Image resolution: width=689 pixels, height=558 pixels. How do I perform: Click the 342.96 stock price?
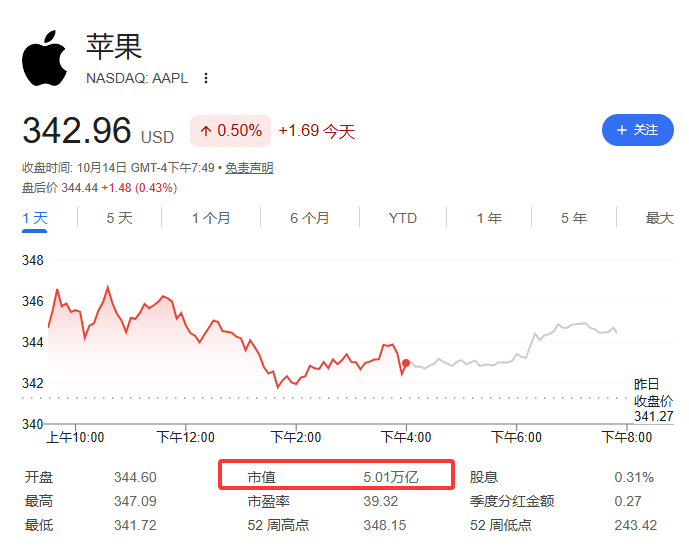tap(77, 130)
